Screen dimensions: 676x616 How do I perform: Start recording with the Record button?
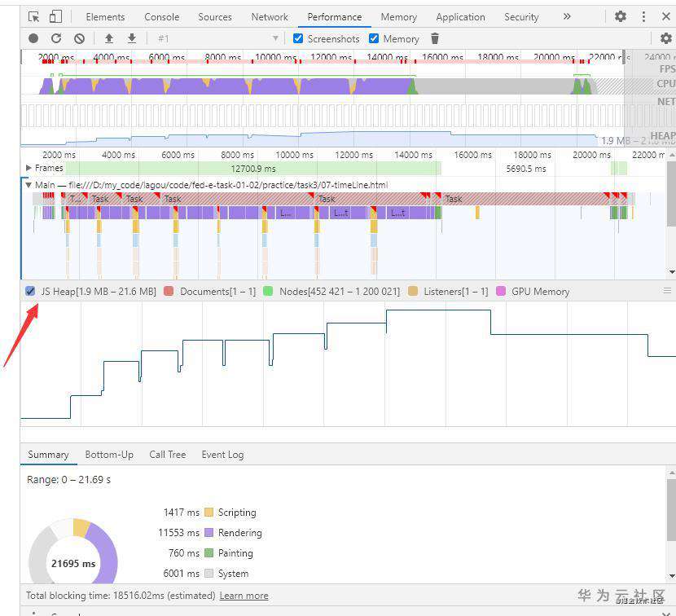tap(33, 38)
